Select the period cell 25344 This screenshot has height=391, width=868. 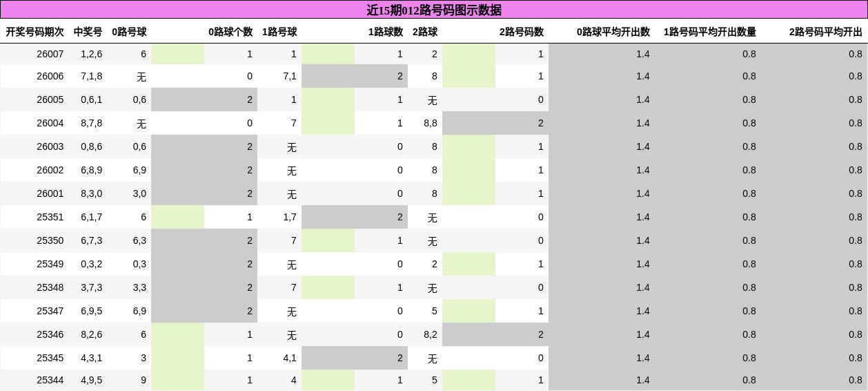pos(50,380)
